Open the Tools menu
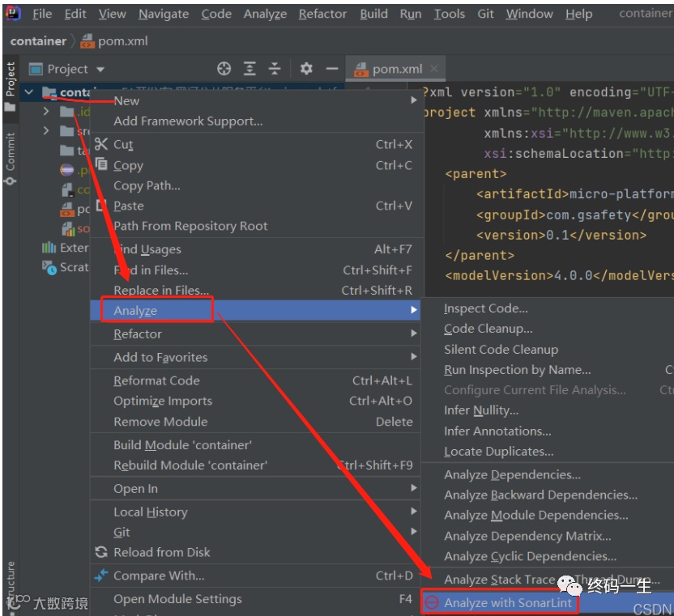674x616 pixels. coord(449,14)
